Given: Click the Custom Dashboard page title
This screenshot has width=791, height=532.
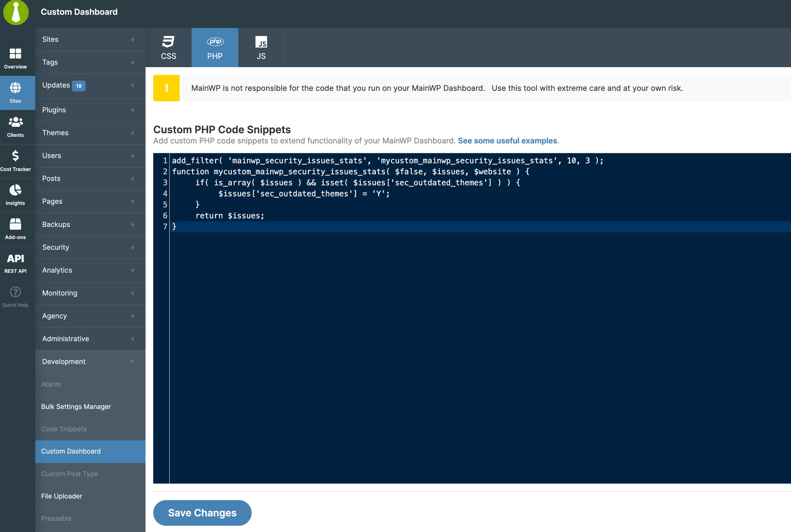Looking at the screenshot, I should tap(79, 12).
